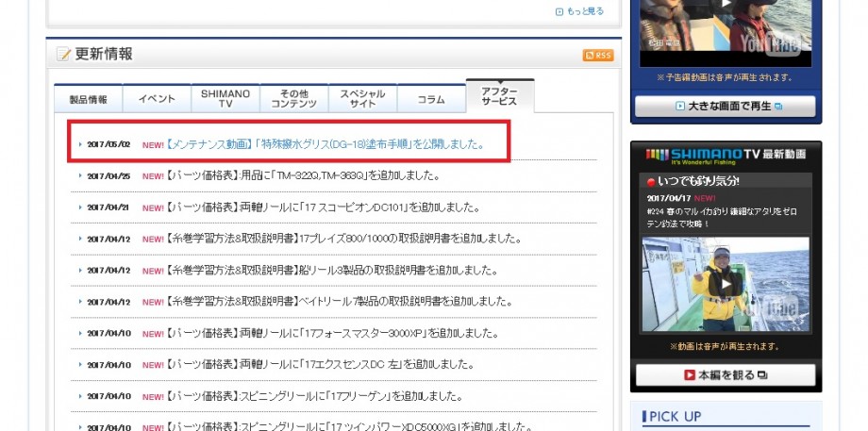Open the 17プレイズ800/1000 manual link
Viewport: 868px width, 431px height.
(343, 239)
